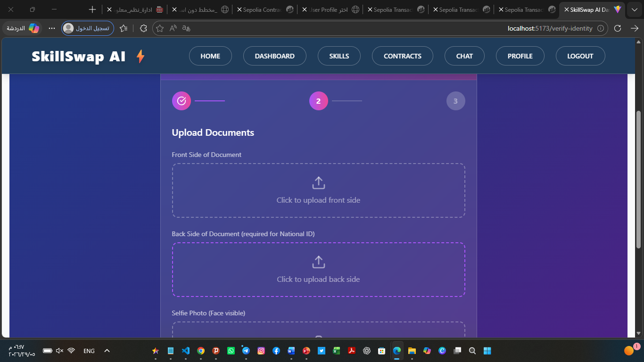Click 'Click to upload back side' zone
Screen dimensions: 644x362
(319, 270)
